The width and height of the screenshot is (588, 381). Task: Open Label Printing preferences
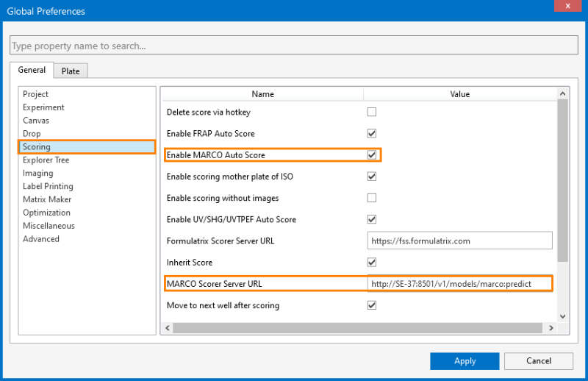(49, 187)
